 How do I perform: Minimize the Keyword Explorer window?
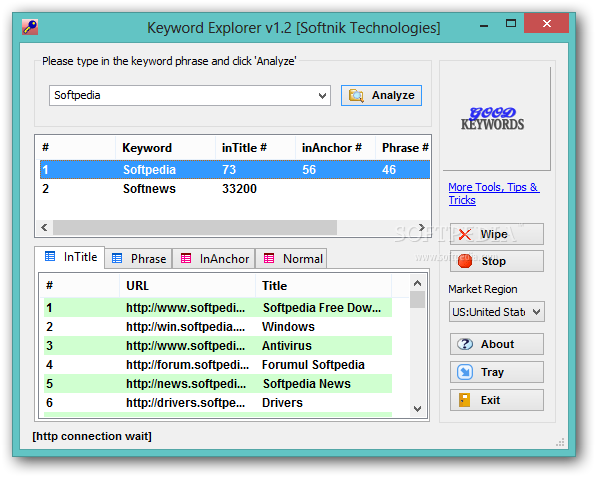click(x=484, y=25)
